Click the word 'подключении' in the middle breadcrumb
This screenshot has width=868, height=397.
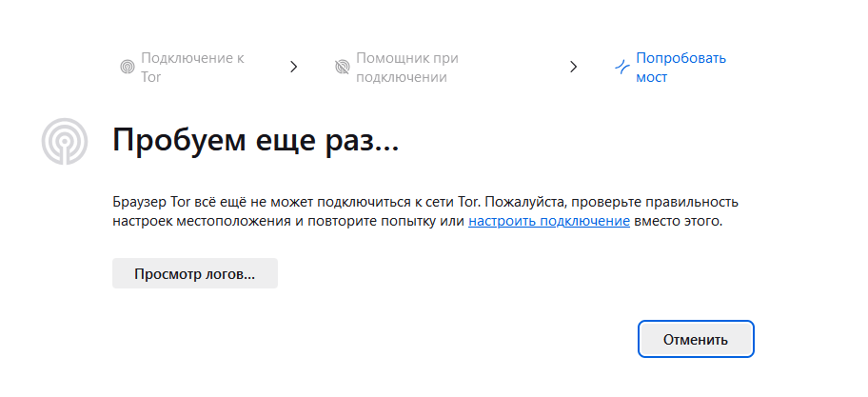402,77
